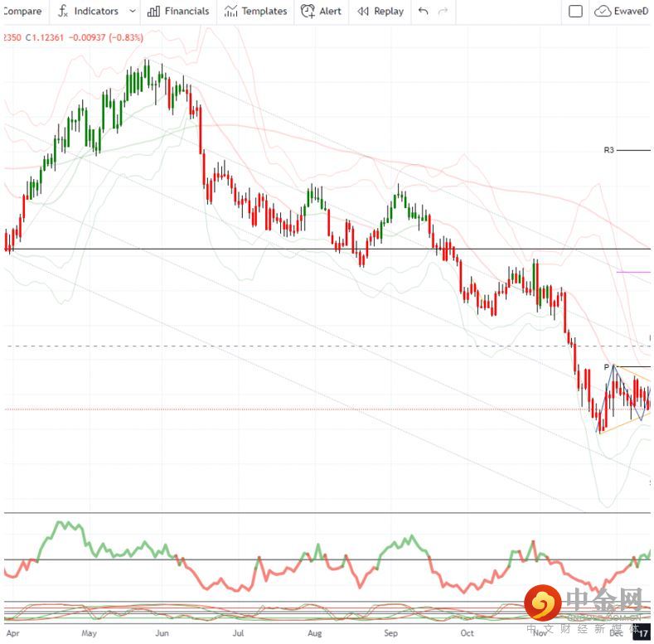Viewport: 654px width, 644px height.
Task: Start bar Replay mode
Action: click(389, 12)
